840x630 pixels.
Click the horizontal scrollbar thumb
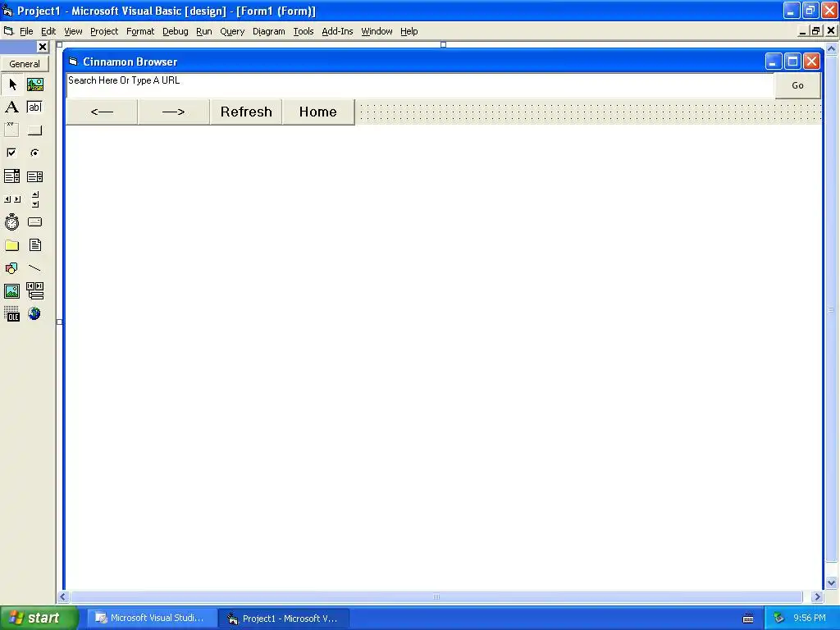point(436,597)
